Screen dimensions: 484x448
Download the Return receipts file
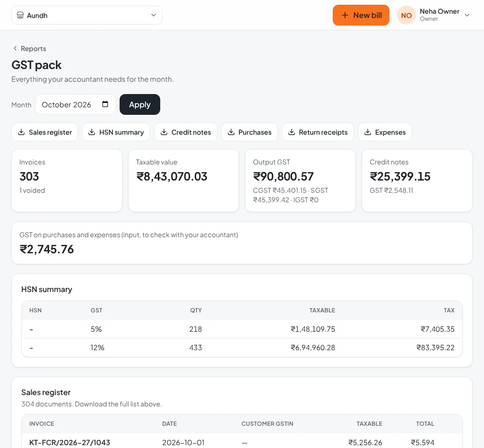tap(318, 132)
